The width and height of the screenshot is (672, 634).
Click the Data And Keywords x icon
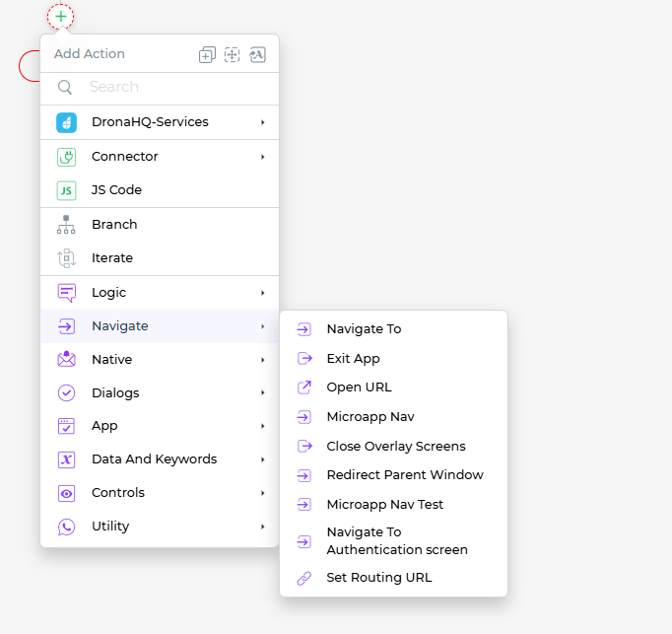(66, 459)
